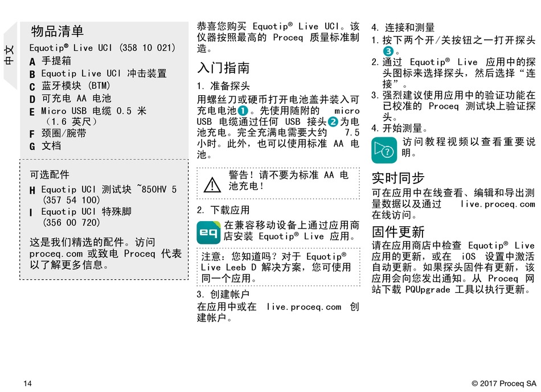Click the '入门指南' heading
This screenshot has height=392, width=541.
(223, 68)
